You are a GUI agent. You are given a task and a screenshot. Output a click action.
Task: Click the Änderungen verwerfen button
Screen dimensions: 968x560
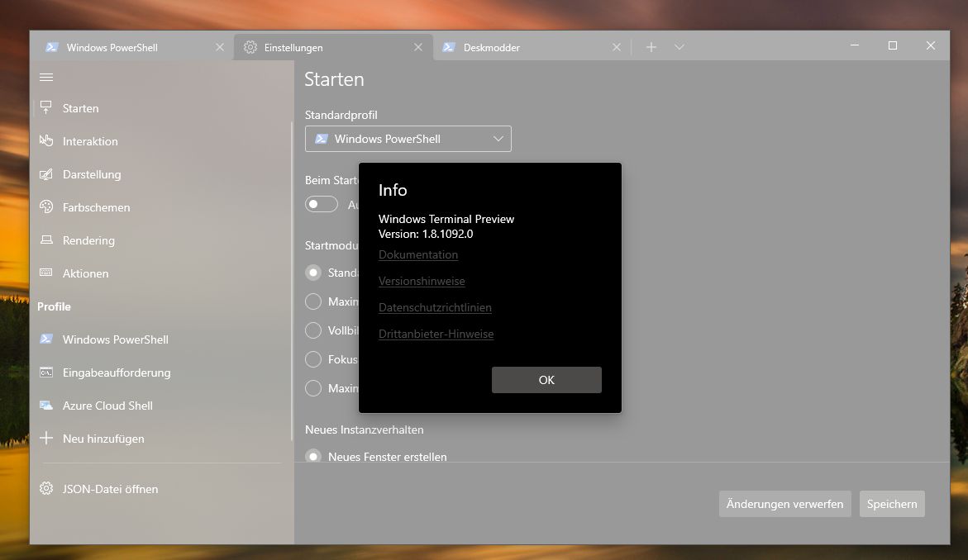pyautogui.click(x=784, y=504)
